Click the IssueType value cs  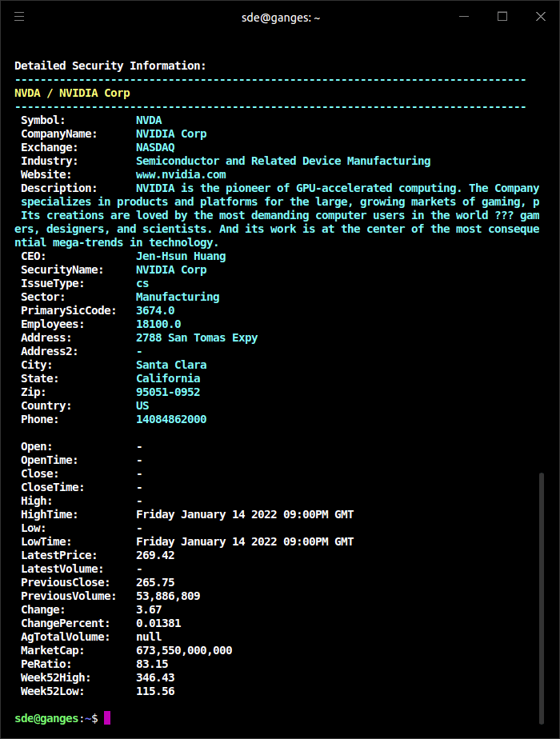[142, 284]
